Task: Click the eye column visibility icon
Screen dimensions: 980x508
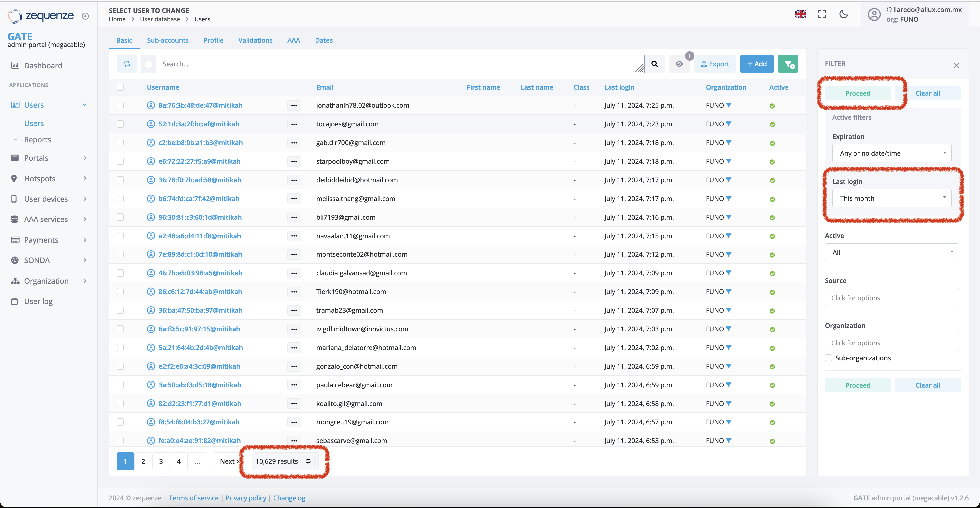Action: (679, 64)
